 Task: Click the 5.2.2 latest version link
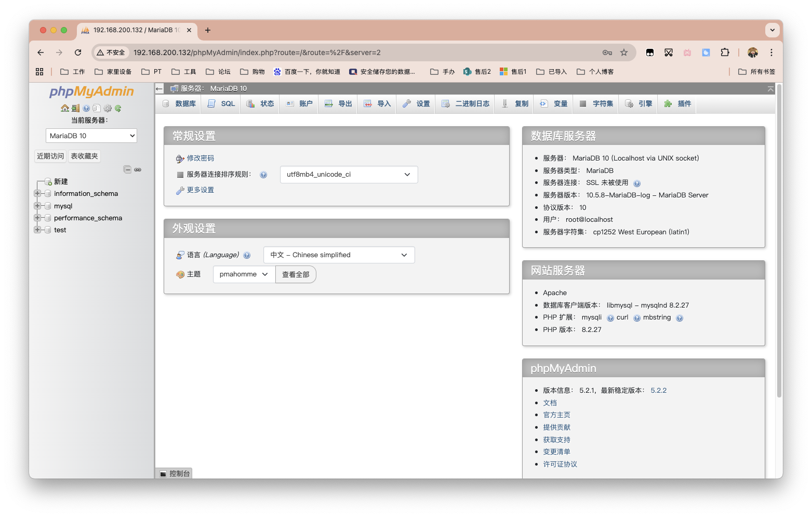(x=658, y=390)
